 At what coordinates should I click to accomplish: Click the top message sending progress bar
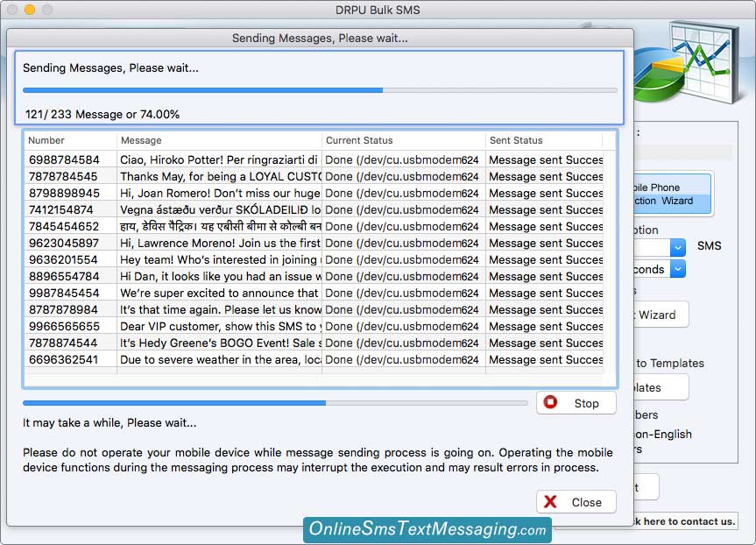pyautogui.click(x=320, y=90)
